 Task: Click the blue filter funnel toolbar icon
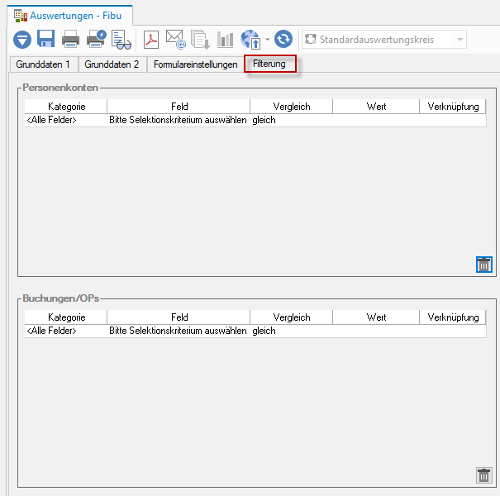(x=22, y=40)
